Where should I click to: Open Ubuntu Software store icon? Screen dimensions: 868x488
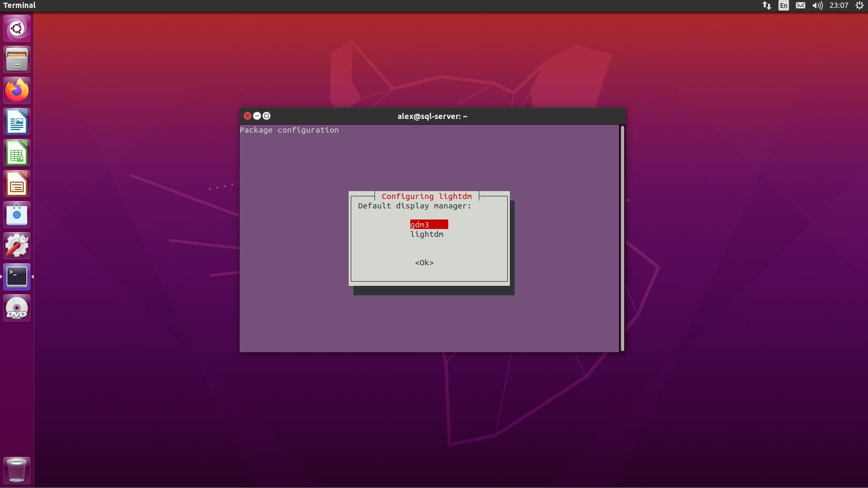[x=17, y=215]
